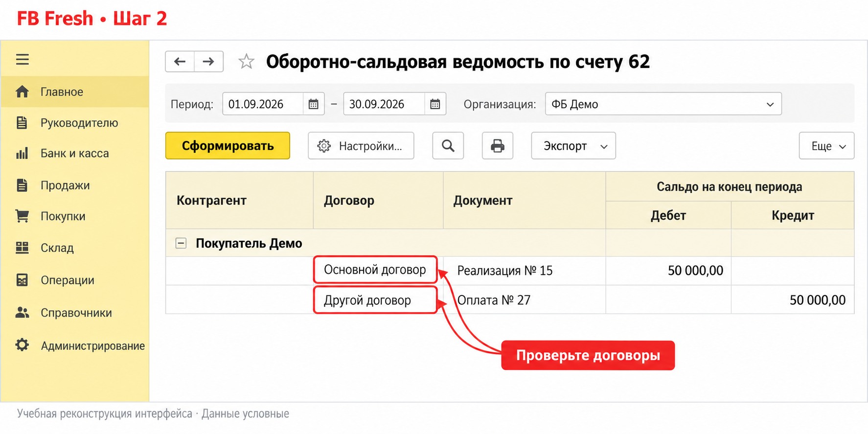This screenshot has height=434, width=868.
Task: Go back with the left arrow
Action: (180, 62)
